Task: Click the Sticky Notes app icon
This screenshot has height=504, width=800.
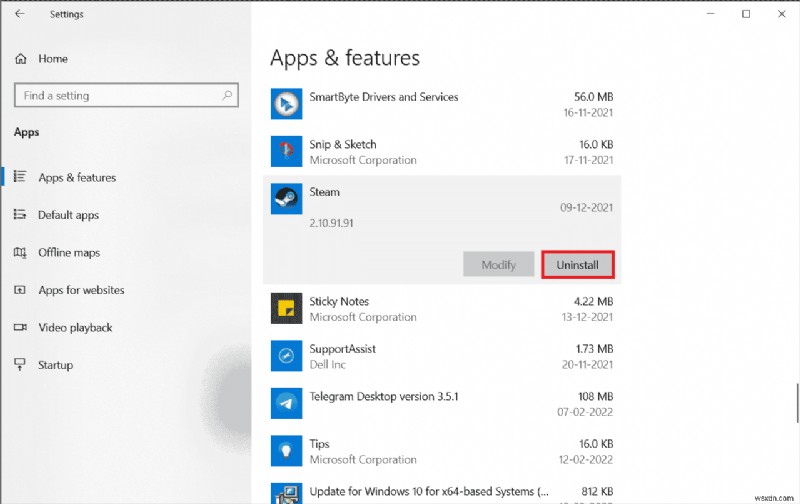Action: pos(286,308)
